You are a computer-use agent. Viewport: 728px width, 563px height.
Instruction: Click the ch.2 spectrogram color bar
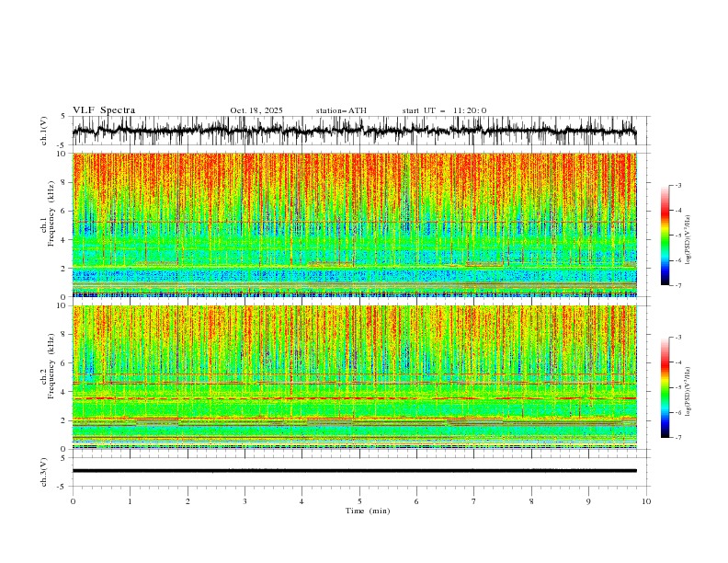point(665,387)
